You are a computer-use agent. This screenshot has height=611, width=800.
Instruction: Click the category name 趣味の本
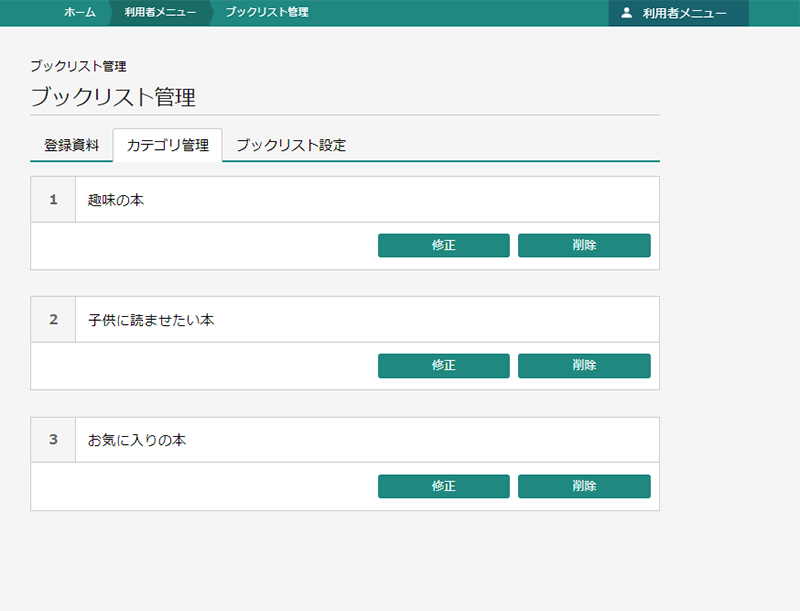pos(116,200)
